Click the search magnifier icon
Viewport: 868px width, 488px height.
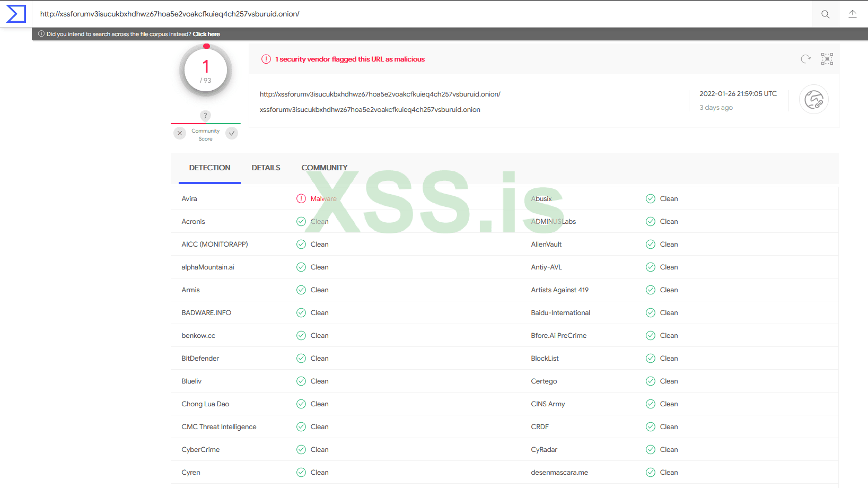[826, 14]
